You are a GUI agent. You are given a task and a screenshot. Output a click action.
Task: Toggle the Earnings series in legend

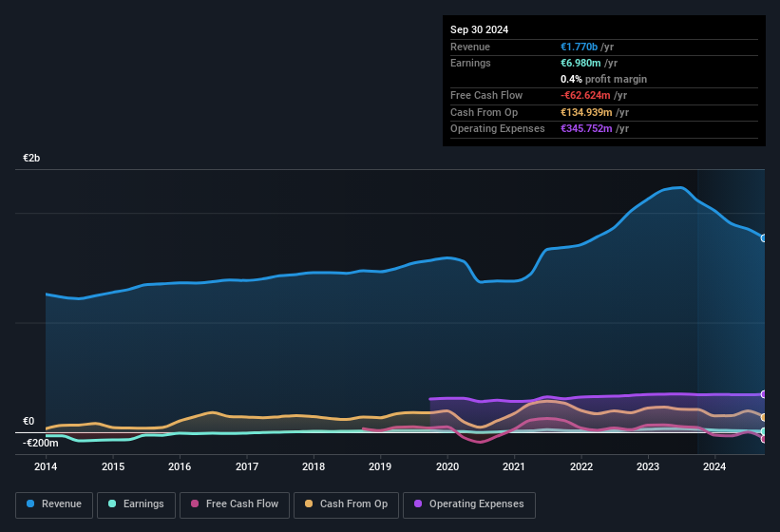coord(136,504)
